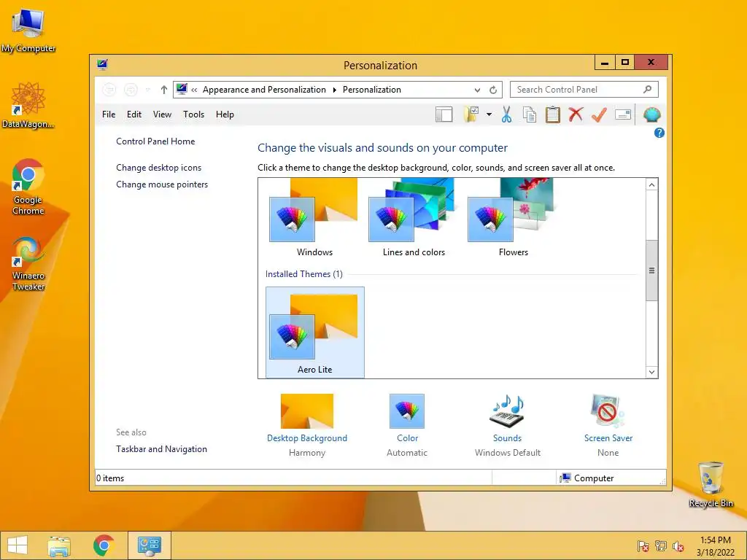Open My Computer desktop icon

[x=28, y=31]
